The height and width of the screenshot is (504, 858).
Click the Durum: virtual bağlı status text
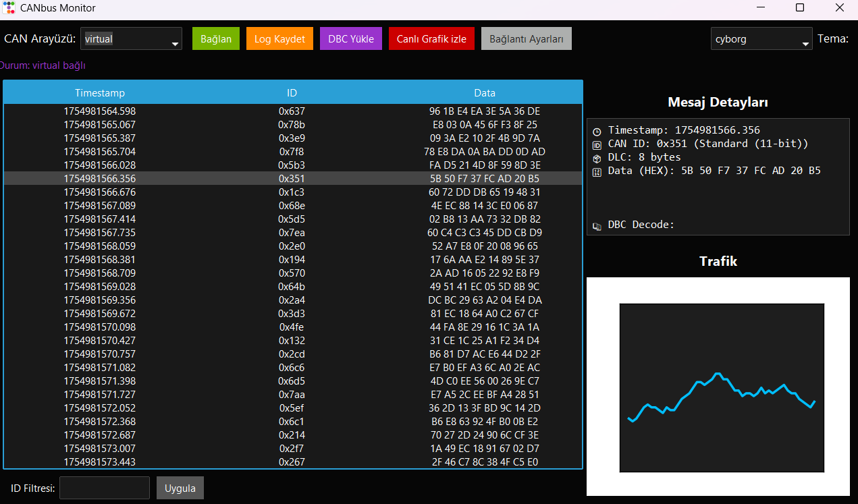(43, 65)
